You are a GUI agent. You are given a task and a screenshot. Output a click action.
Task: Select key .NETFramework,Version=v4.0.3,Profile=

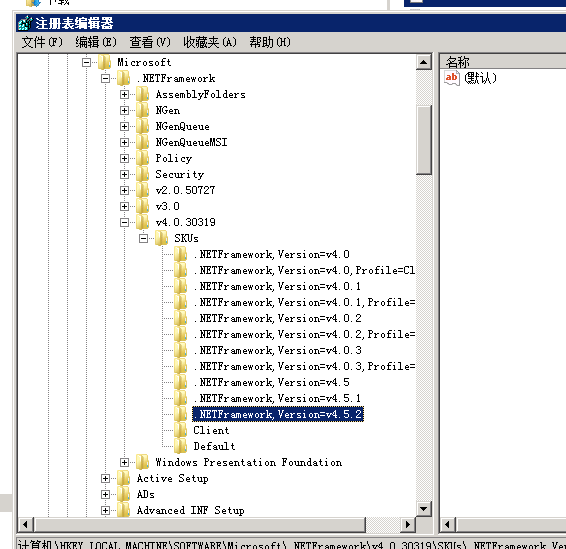pos(304,366)
